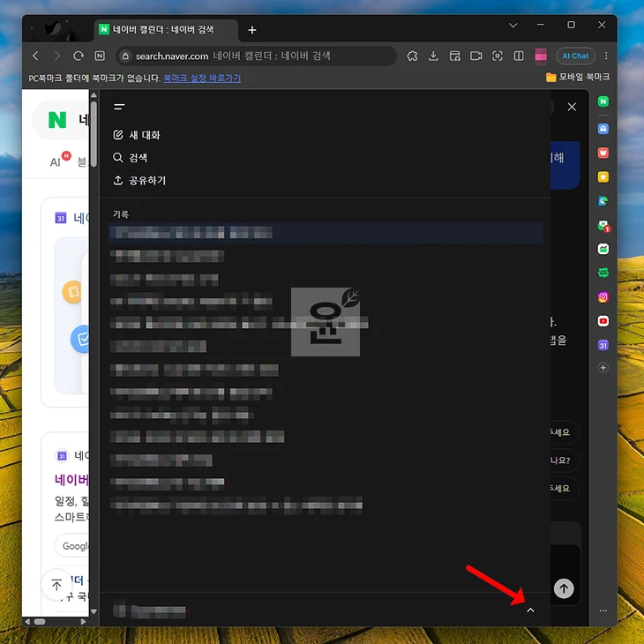Screen dimensions: 644x644
Task: Open the downloads icon in toolbar
Action: tap(433, 56)
